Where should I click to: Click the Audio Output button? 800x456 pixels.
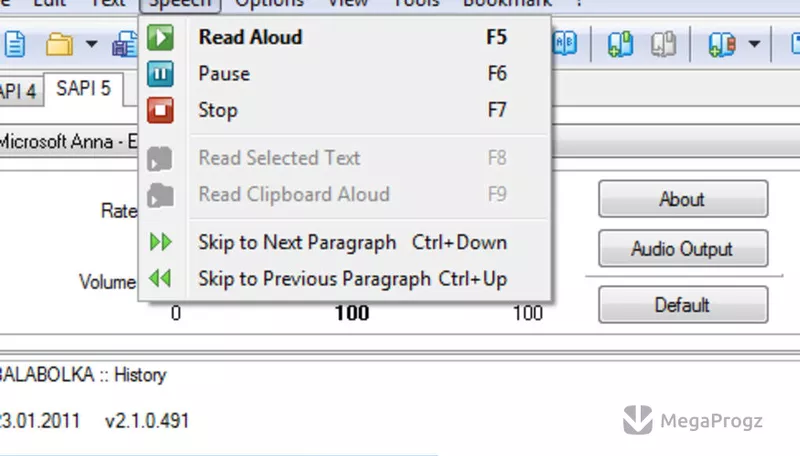pyautogui.click(x=683, y=248)
